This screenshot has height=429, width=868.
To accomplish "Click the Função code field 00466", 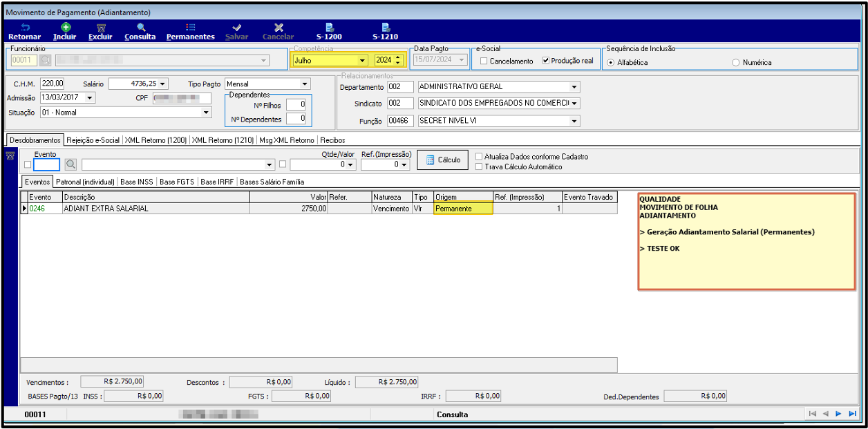I will click(x=400, y=120).
